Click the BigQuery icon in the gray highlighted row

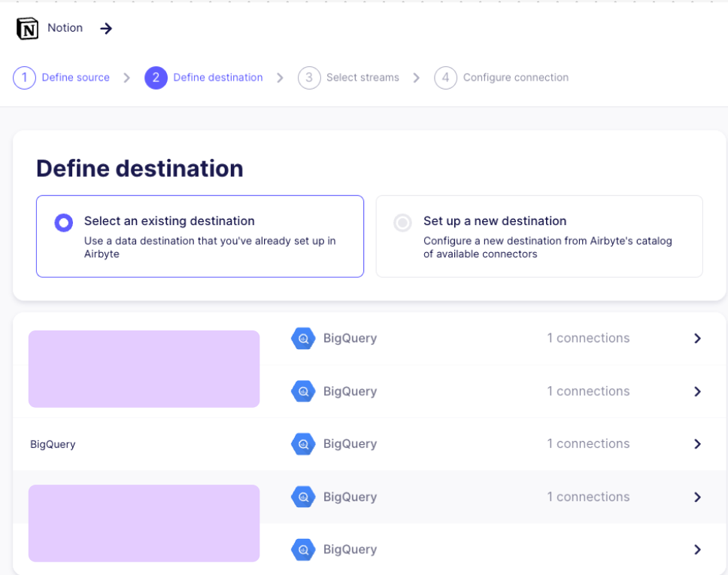[x=303, y=497]
